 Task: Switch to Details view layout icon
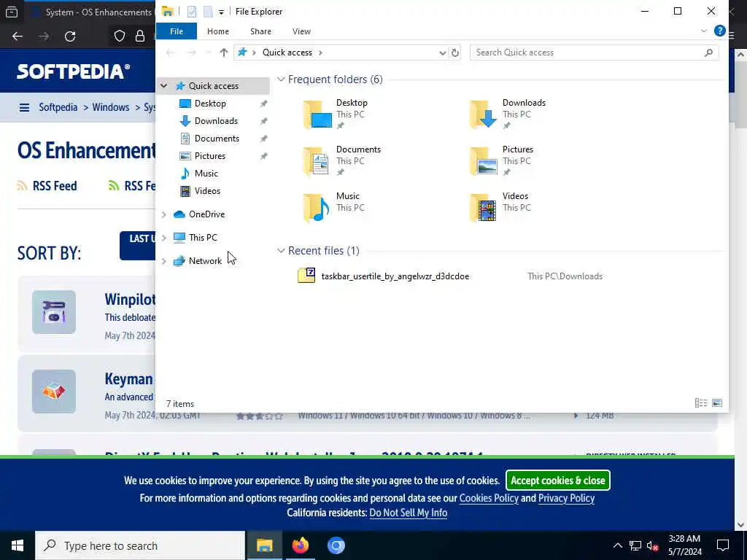[701, 403]
